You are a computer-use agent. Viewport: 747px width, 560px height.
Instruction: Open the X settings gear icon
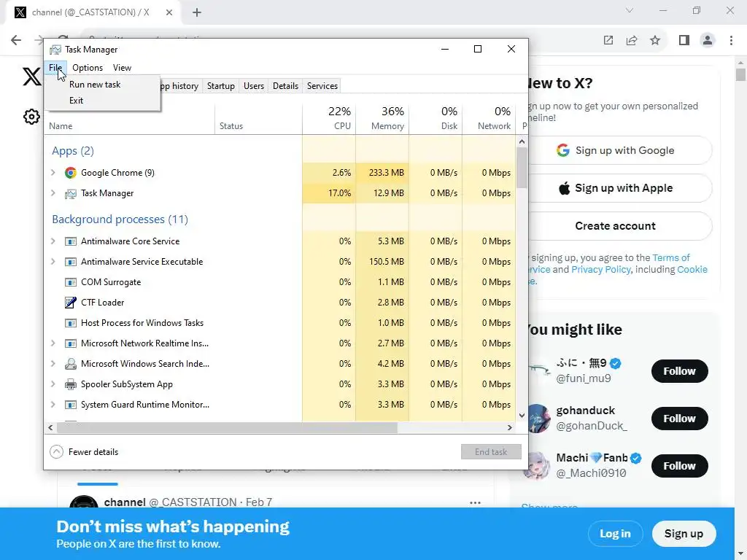pyautogui.click(x=31, y=116)
